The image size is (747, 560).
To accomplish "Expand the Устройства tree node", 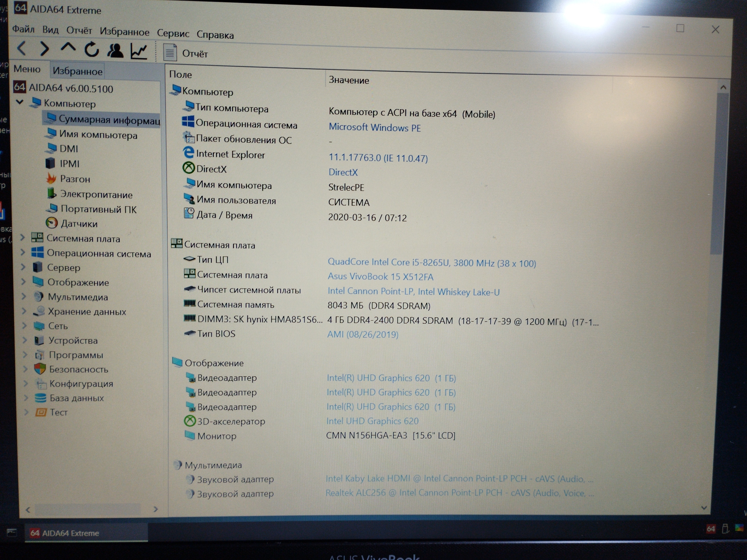I will [x=25, y=339].
